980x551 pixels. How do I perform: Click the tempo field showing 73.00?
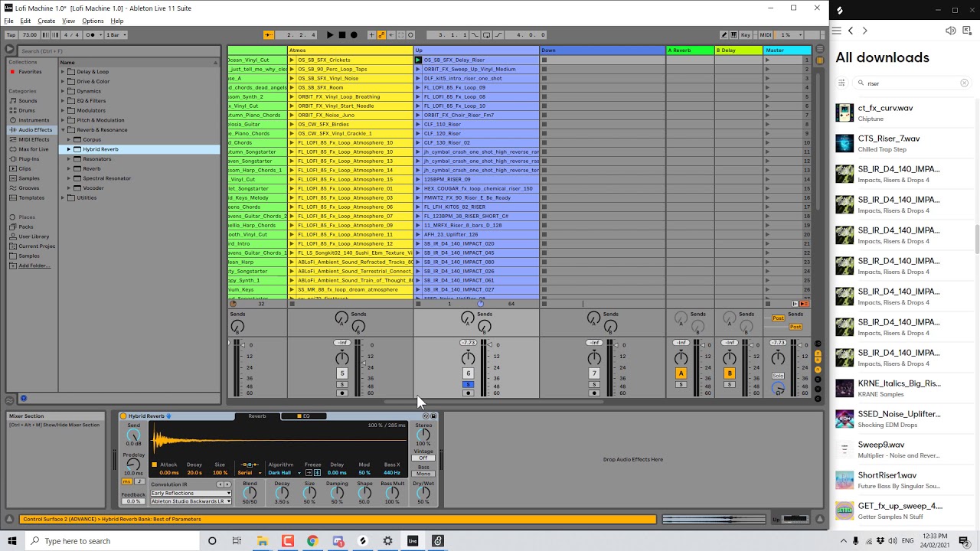tap(29, 34)
